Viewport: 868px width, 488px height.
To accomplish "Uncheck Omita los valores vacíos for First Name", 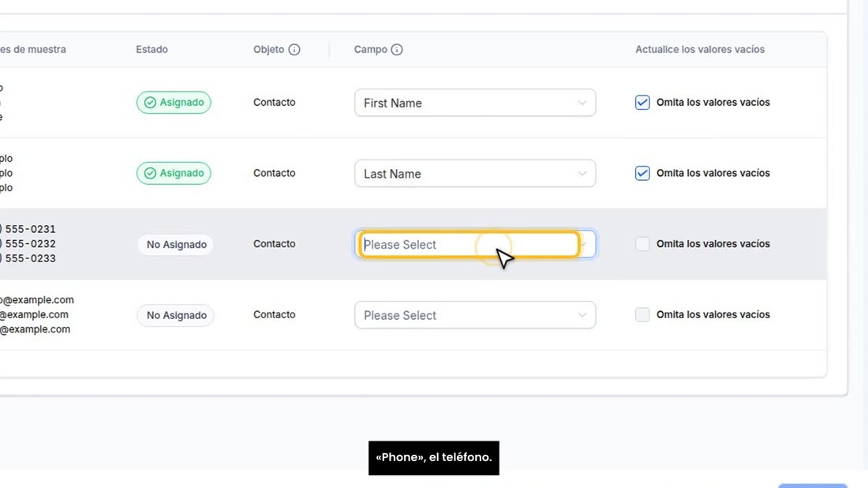I will (642, 103).
